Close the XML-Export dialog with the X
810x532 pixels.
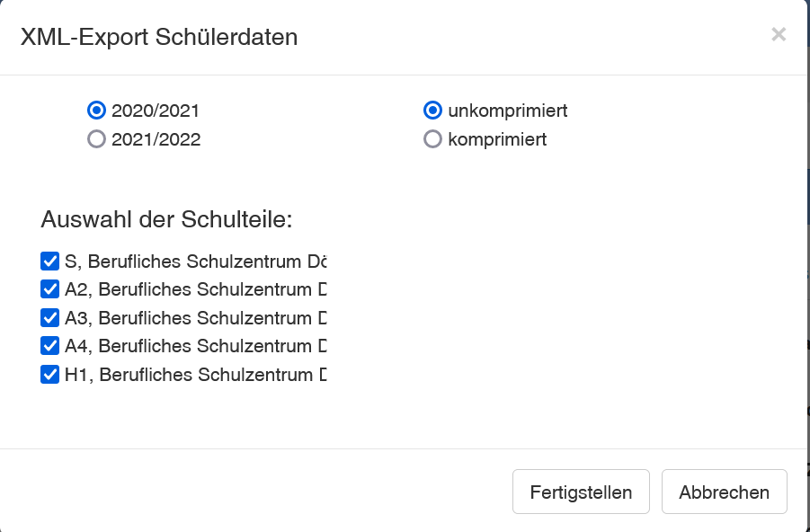tap(779, 35)
